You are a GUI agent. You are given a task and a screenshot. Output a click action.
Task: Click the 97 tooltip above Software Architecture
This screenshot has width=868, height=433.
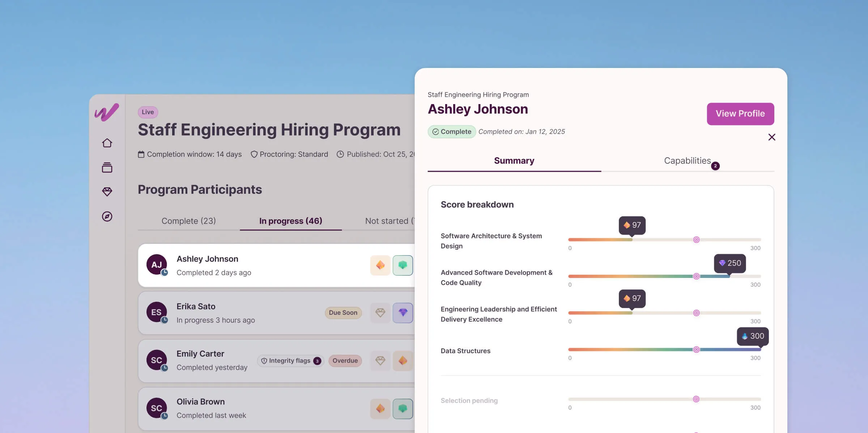(x=632, y=225)
